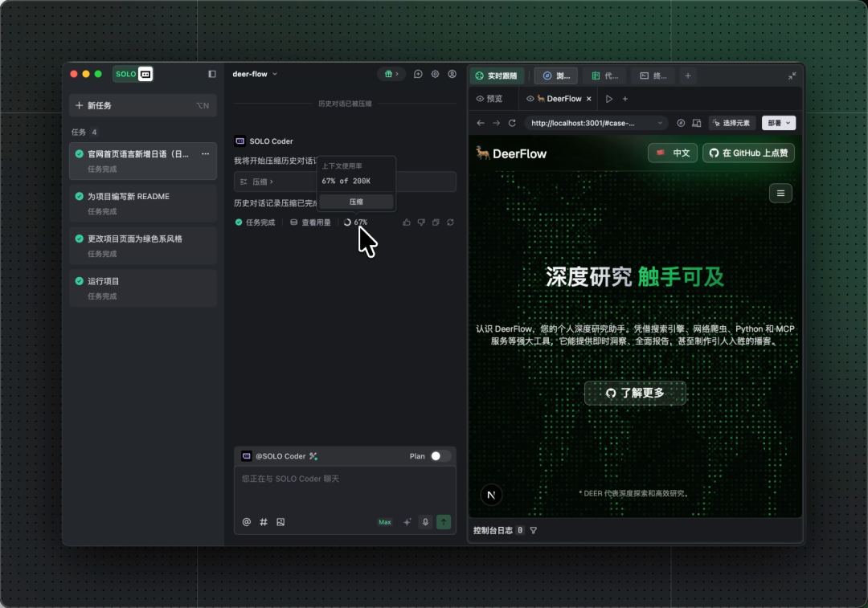Attach an image with the picture icon
This screenshot has height=608, width=868.
(280, 522)
